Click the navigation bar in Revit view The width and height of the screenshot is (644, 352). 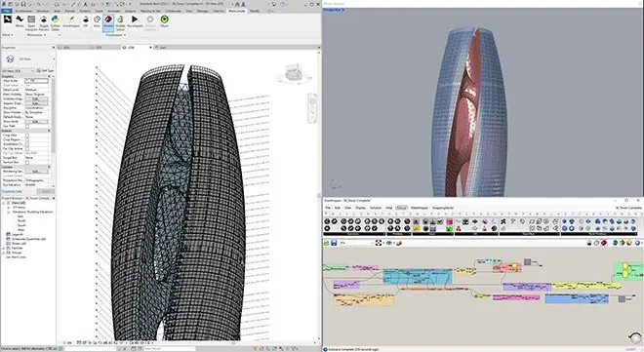tap(312, 108)
